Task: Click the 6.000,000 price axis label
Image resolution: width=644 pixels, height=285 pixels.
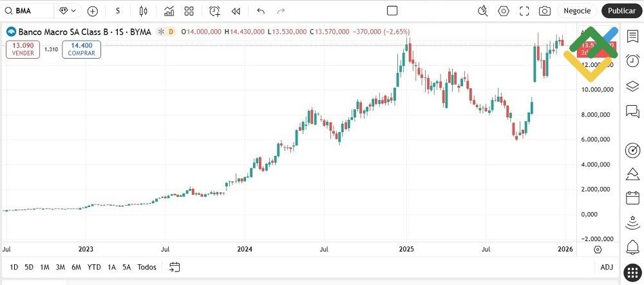Action: (x=597, y=140)
